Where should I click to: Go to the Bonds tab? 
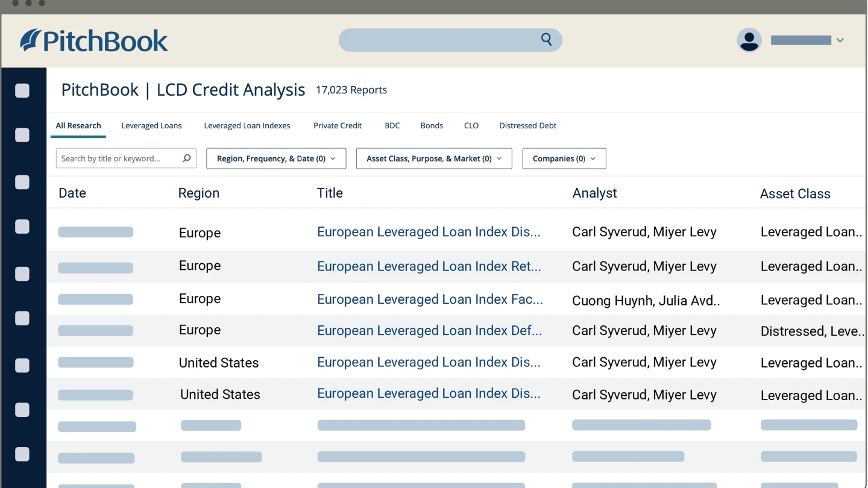(432, 125)
